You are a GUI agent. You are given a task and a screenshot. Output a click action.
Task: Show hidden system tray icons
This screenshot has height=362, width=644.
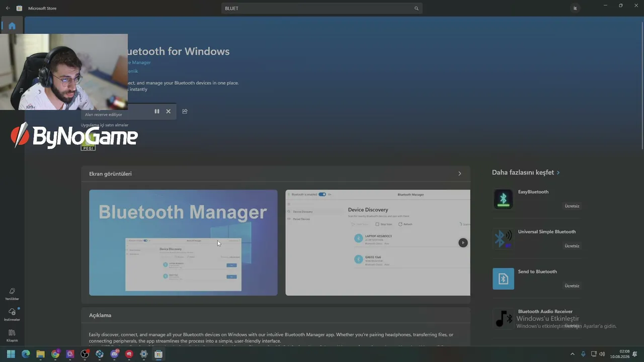tap(572, 354)
